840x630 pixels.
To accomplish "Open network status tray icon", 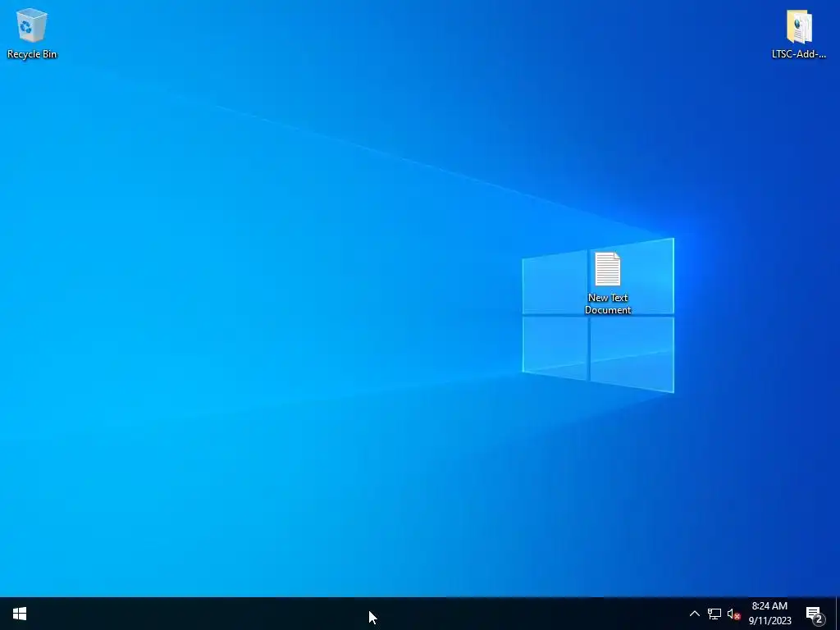I will [714, 614].
